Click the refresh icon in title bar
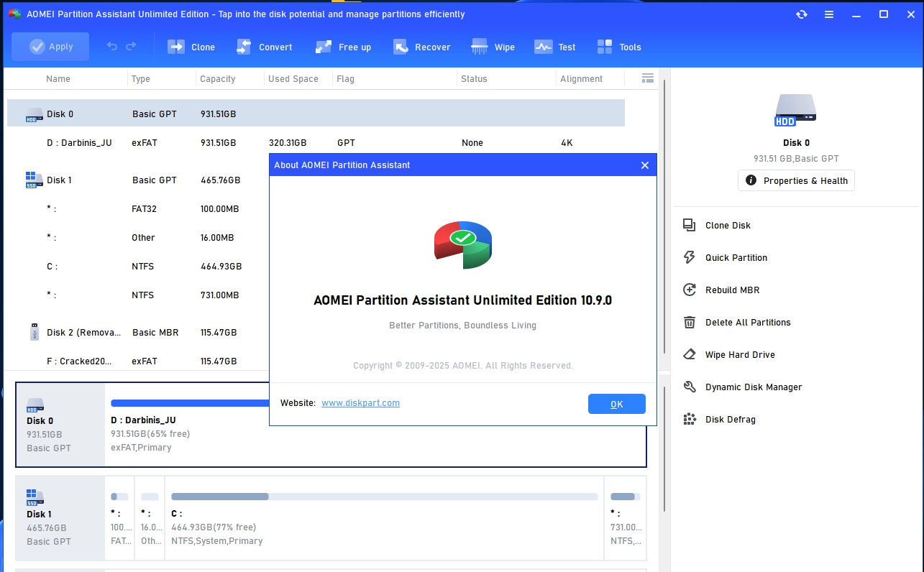The height and width of the screenshot is (572, 924). 802,14
